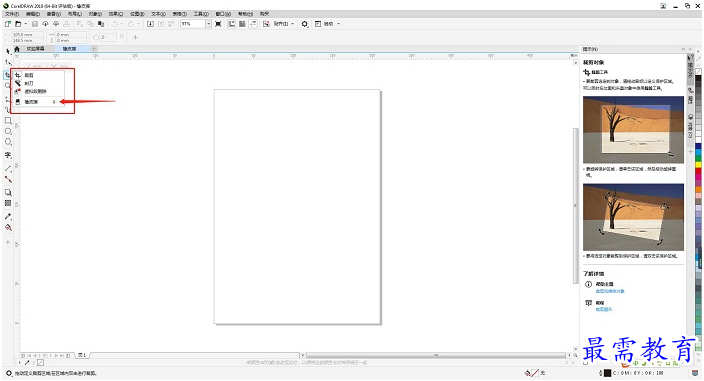Toggle Show rulers in the toolbar

point(232,24)
